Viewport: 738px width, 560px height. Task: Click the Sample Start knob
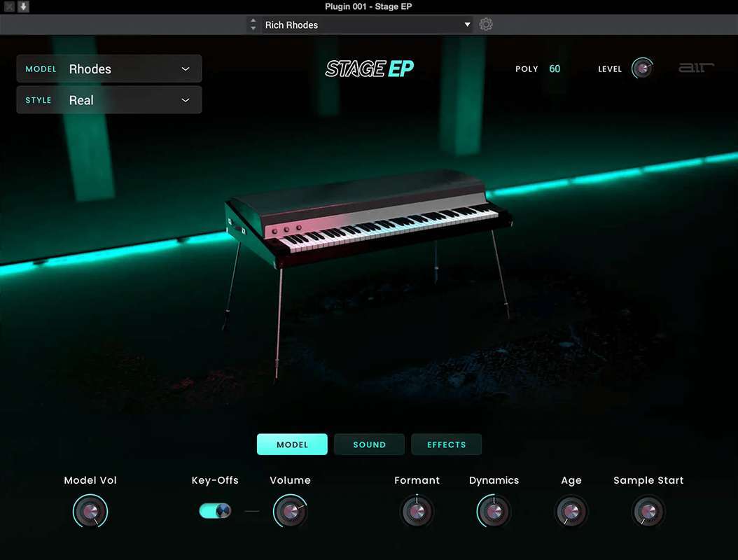[648, 512]
